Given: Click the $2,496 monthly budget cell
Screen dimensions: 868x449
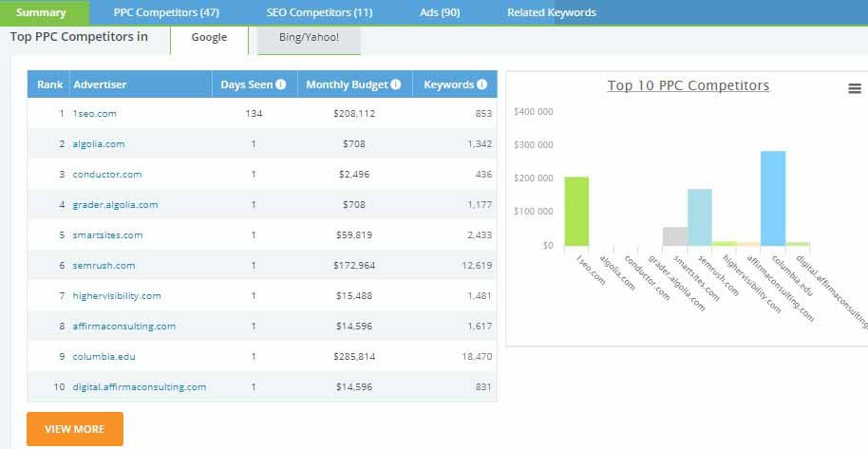Looking at the screenshot, I should click(x=354, y=175).
